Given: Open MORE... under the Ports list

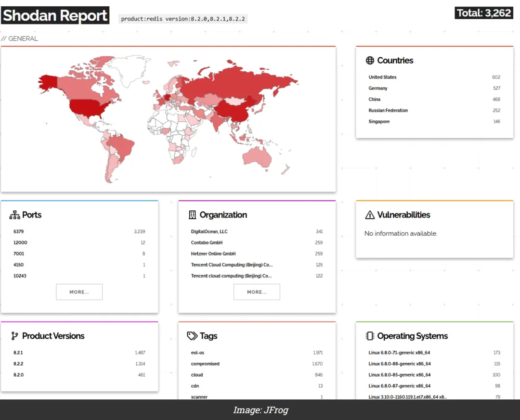Looking at the screenshot, I should point(79,292).
